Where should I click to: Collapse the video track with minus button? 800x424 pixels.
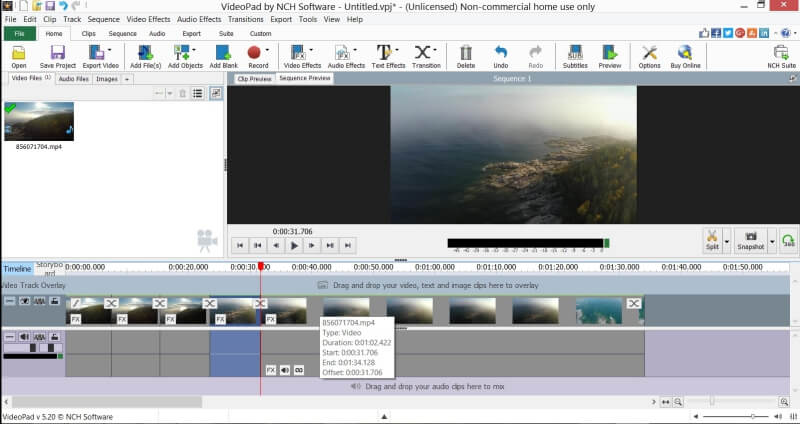10,301
